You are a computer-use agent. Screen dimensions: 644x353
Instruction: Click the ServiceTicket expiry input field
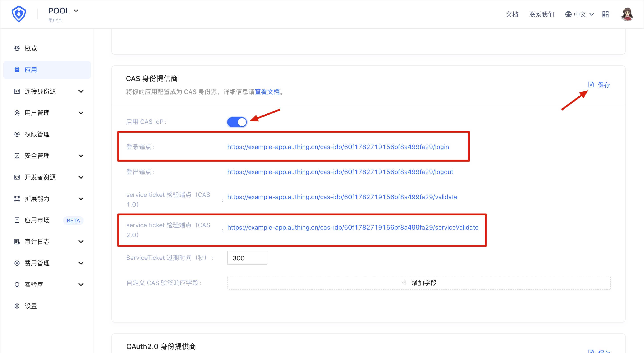pos(247,258)
